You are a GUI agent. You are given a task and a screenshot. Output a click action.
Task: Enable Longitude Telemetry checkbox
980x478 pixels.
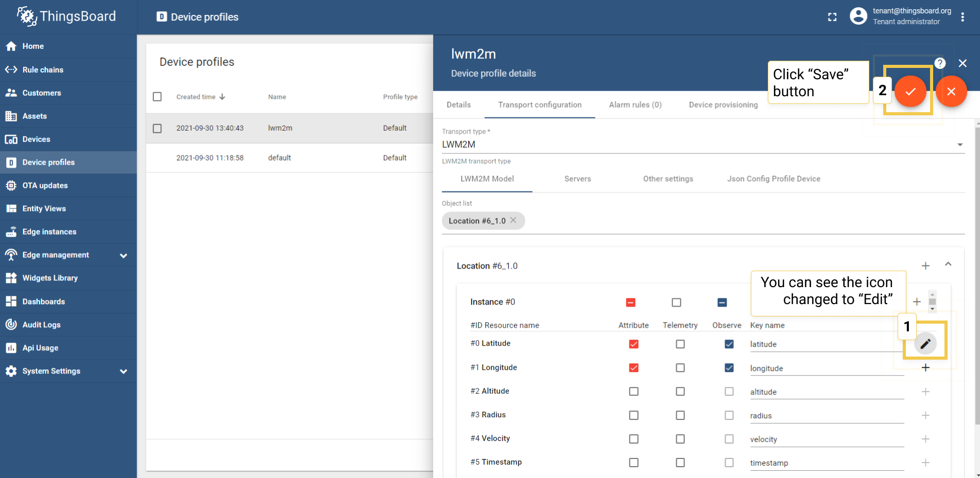tap(680, 368)
